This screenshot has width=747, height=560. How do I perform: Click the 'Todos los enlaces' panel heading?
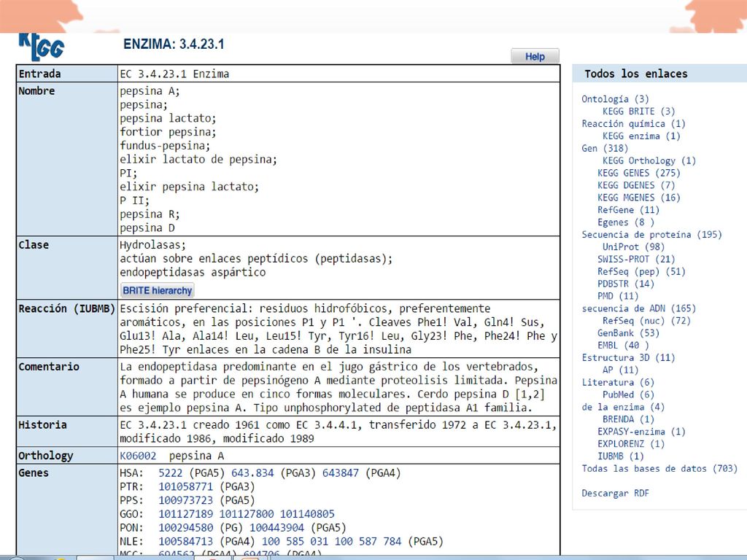pyautogui.click(x=636, y=74)
